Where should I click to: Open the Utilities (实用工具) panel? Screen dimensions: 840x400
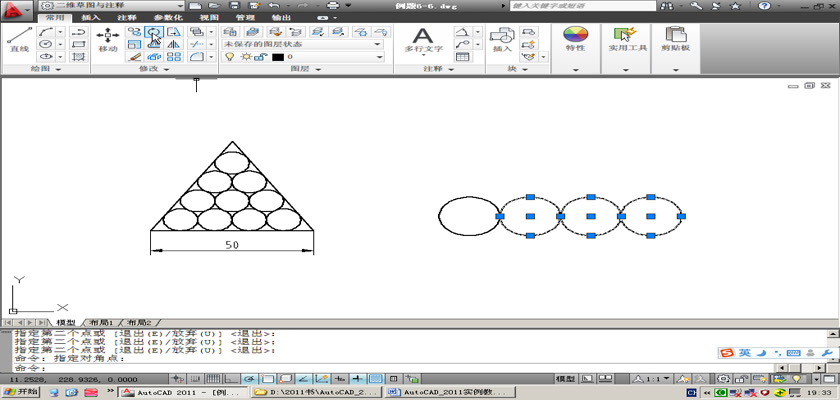tap(628, 40)
